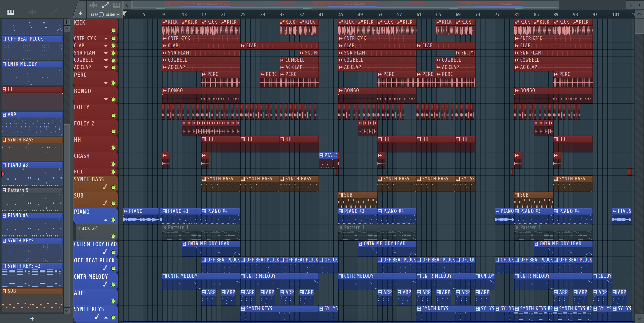644x323 pixels.
Task: Mute the KICK track with its green LED
Action: coord(113,31)
